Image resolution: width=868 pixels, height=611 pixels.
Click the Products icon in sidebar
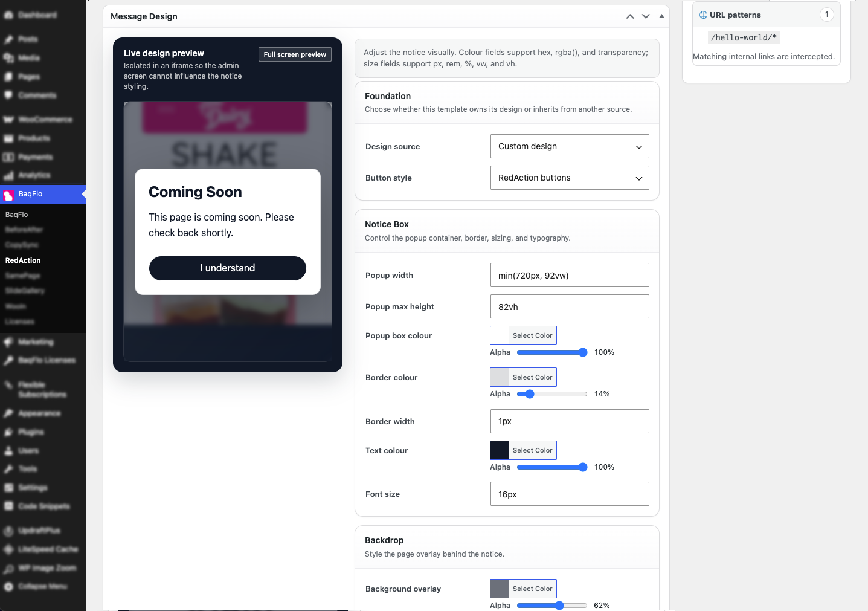[8, 138]
